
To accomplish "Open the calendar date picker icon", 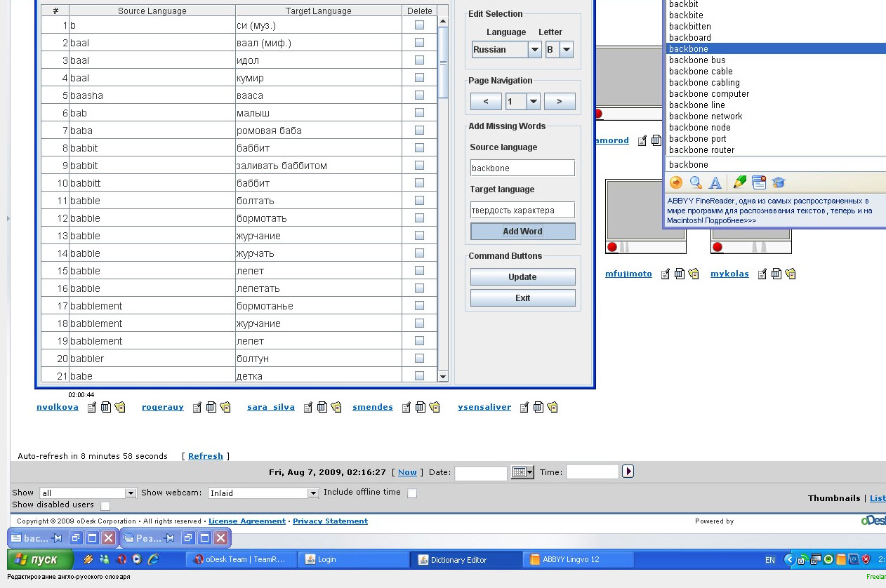I will point(522,472).
